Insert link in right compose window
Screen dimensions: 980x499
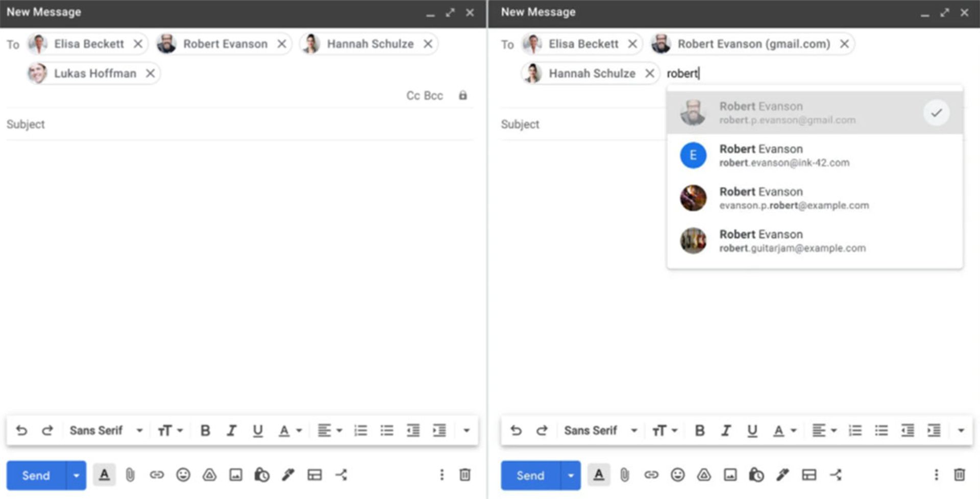(651, 475)
